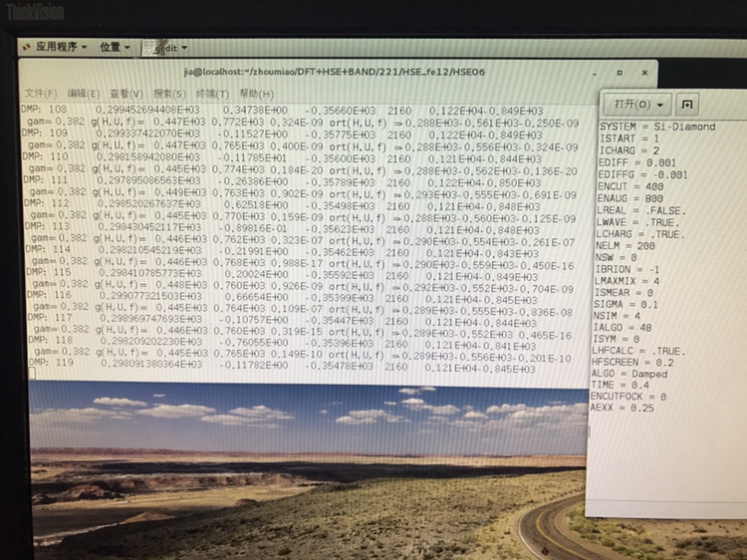Viewport: 747px width, 560px height.
Task: Open terminal 终端(T) menu
Action: pos(212,94)
